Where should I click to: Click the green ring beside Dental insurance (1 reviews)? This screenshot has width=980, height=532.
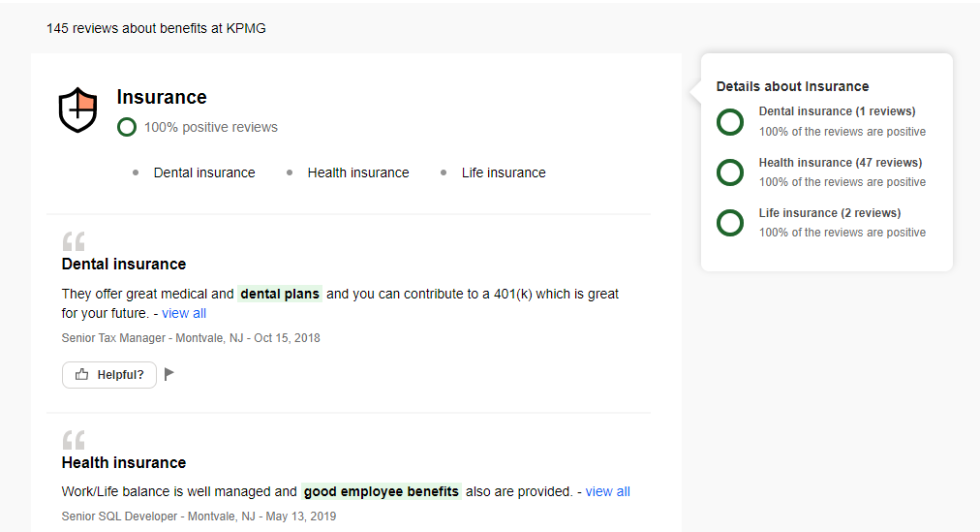click(x=730, y=122)
